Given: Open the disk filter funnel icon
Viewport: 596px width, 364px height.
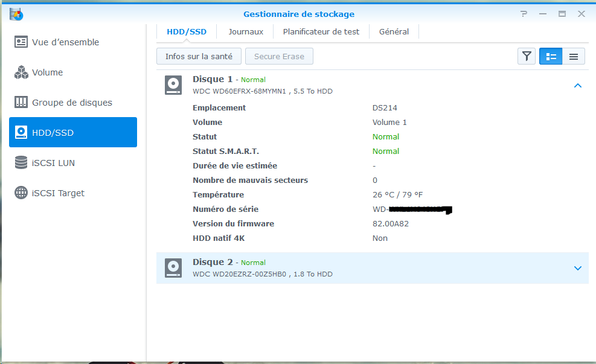Looking at the screenshot, I should point(527,57).
